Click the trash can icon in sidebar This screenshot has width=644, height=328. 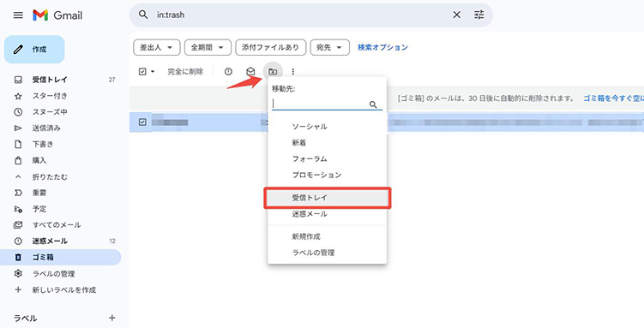point(18,258)
